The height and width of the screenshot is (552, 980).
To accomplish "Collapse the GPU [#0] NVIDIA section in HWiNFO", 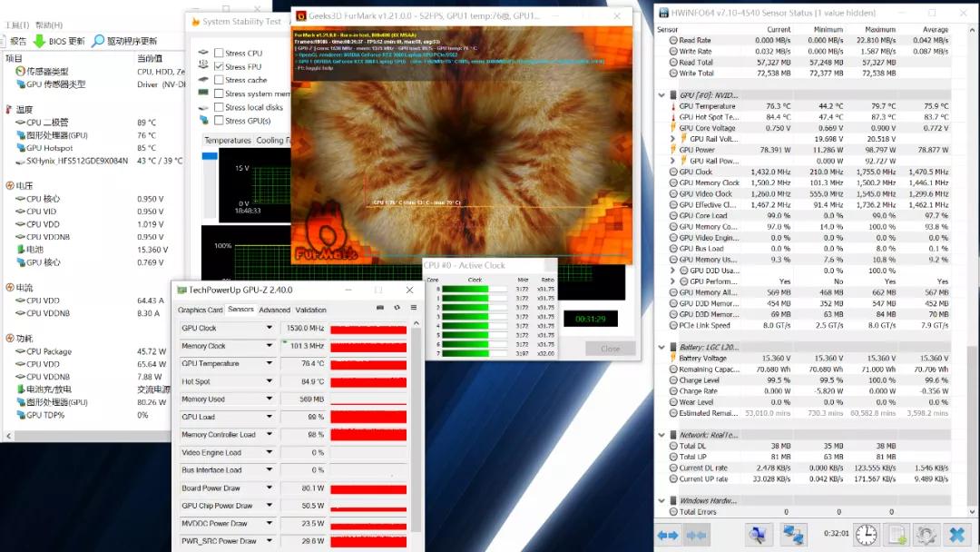I will (661, 95).
